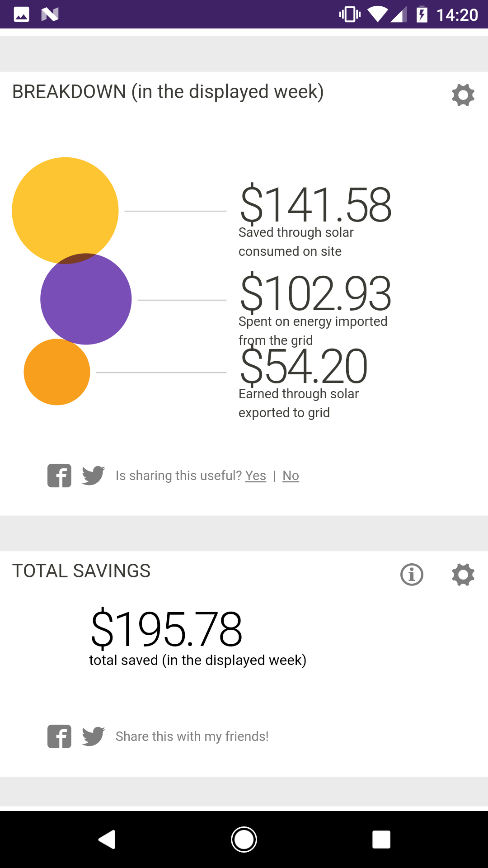
Task: Share breakdown on Twitter
Action: coord(94,476)
